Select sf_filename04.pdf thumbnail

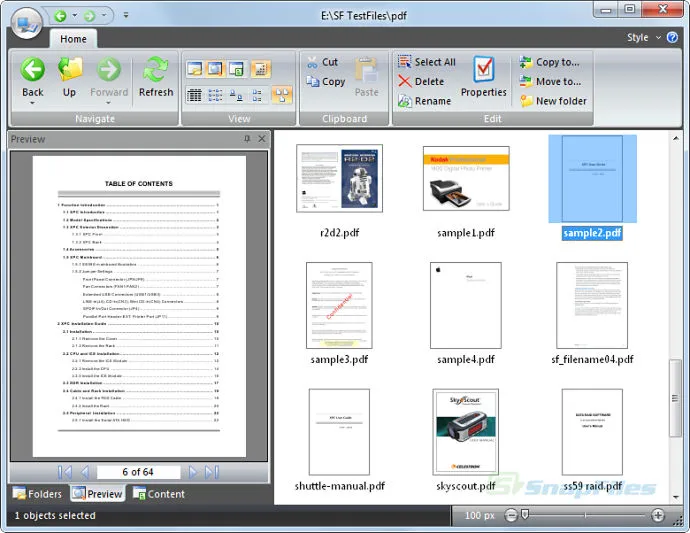coord(592,305)
